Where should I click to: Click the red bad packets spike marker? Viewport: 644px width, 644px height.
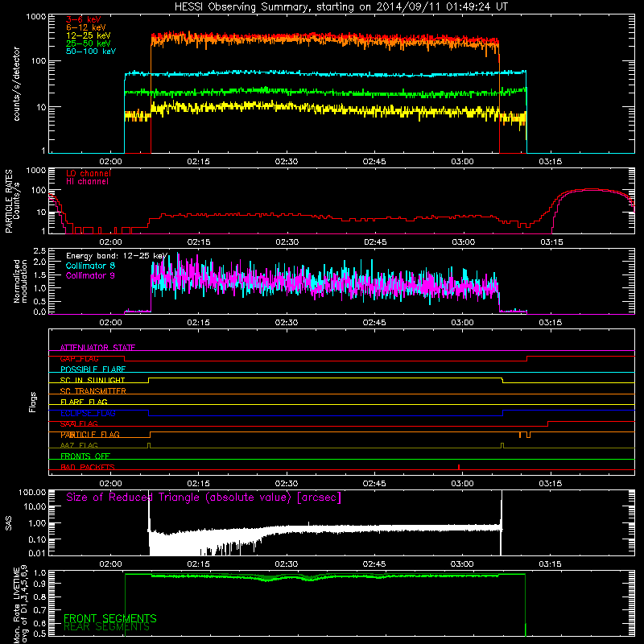[459, 467]
